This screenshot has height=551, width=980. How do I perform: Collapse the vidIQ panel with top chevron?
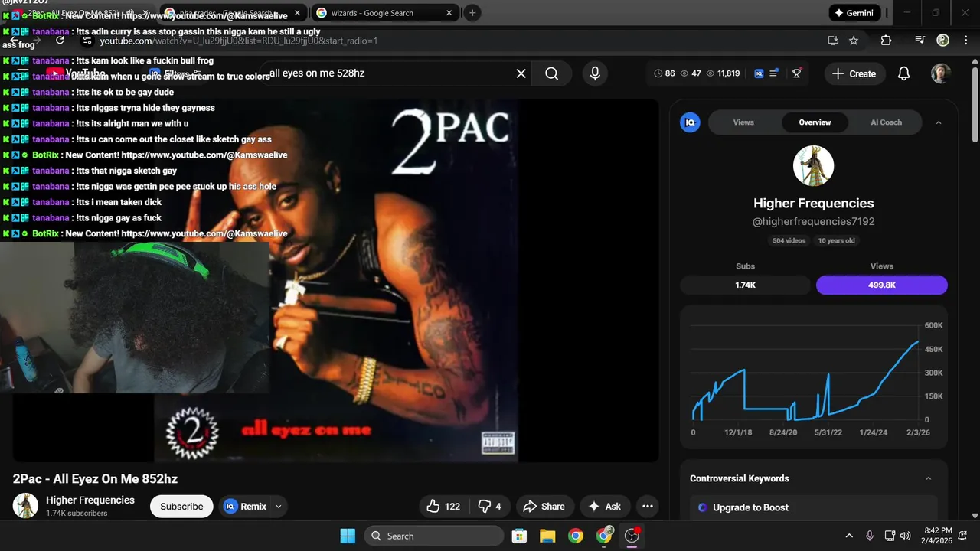pyautogui.click(x=939, y=122)
